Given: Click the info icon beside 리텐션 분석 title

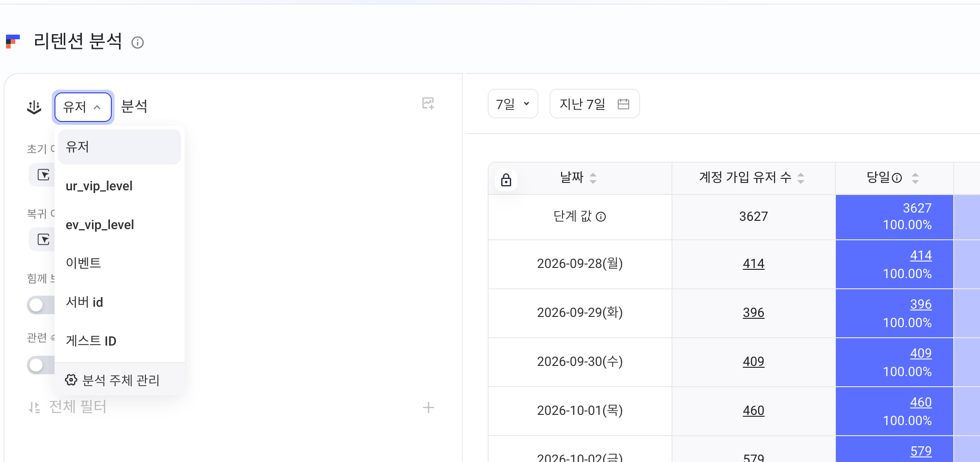Looking at the screenshot, I should pos(138,43).
